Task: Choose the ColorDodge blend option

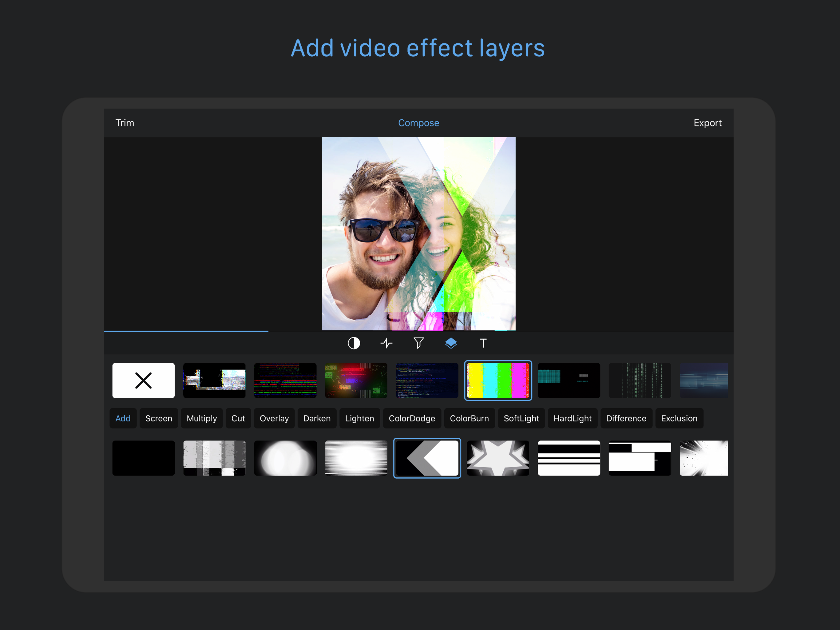Action: pos(412,418)
